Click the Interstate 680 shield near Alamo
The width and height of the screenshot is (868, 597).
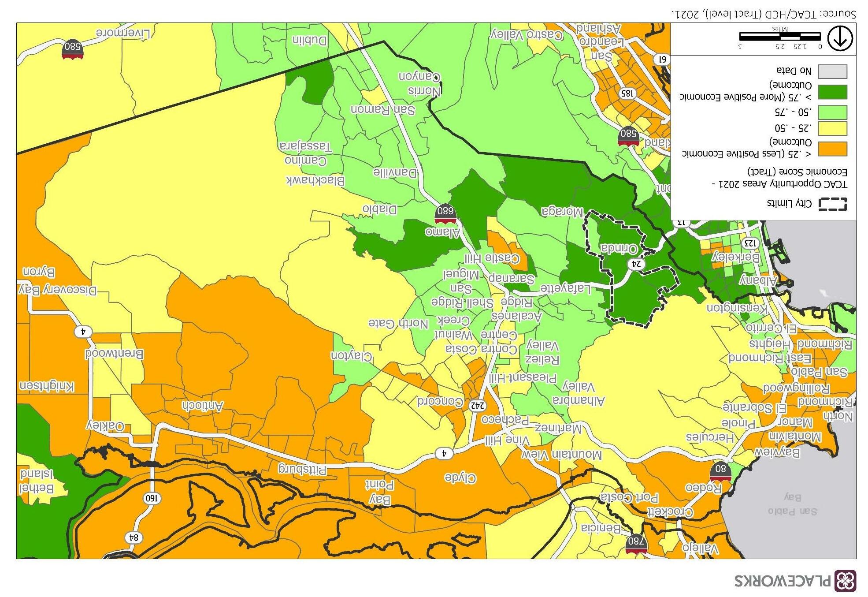tap(445, 213)
